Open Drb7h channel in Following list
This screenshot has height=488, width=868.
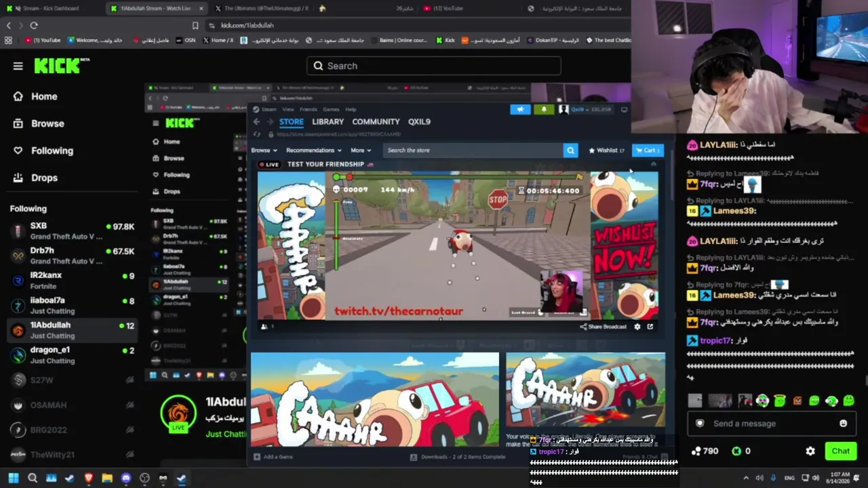[x=71, y=256]
